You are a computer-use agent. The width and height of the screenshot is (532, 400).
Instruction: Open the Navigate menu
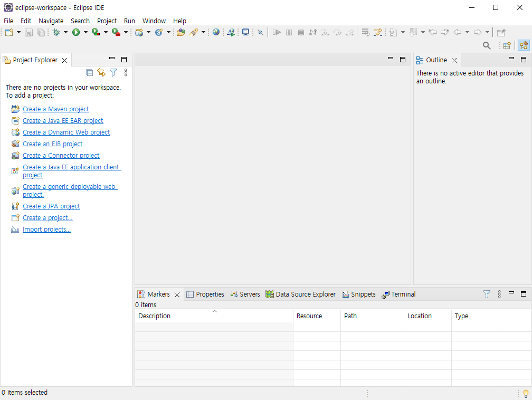51,21
